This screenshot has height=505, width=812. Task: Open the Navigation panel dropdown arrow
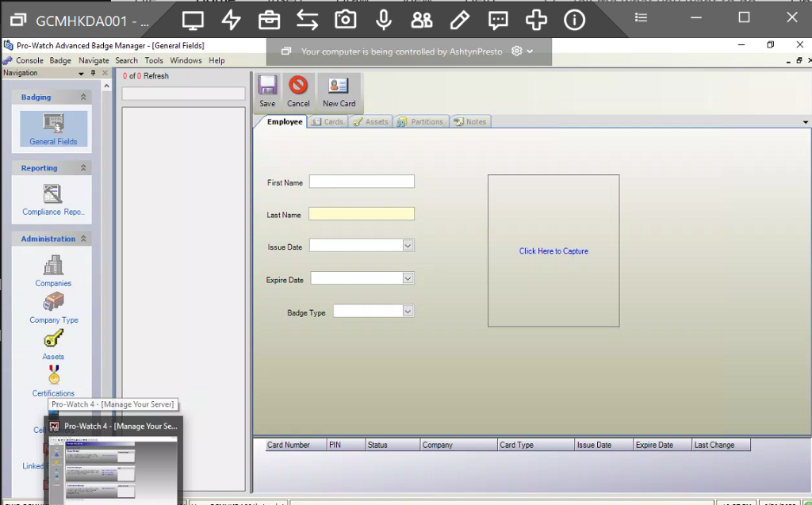[x=82, y=74]
